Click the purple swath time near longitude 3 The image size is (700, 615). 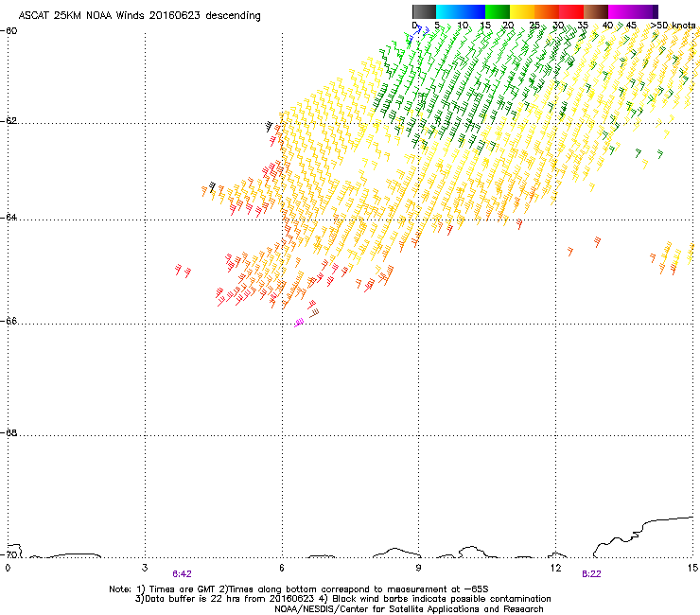[183, 574]
